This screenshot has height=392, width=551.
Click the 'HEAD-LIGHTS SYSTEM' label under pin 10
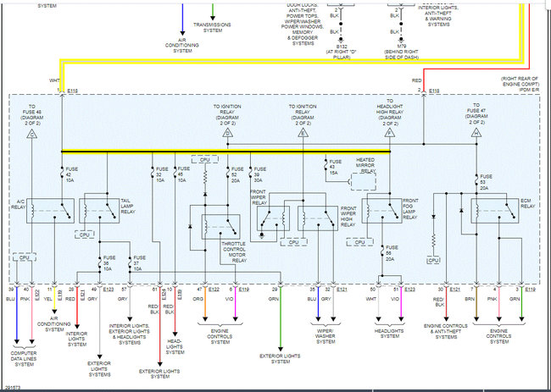(x=175, y=346)
